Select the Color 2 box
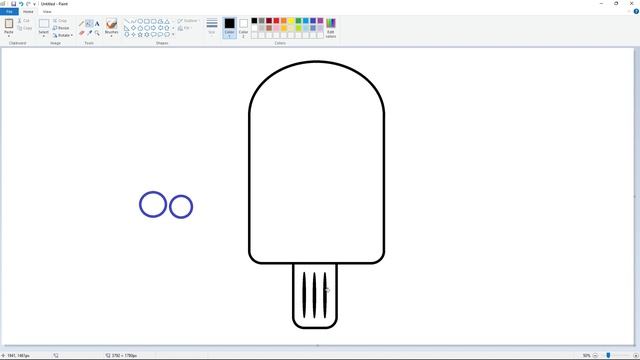 coord(243,28)
